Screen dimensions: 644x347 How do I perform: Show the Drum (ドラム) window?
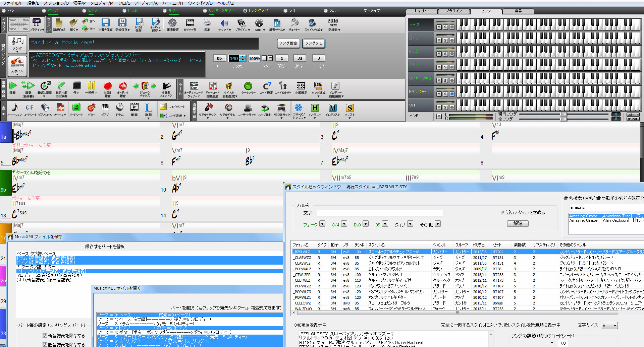click(120, 110)
